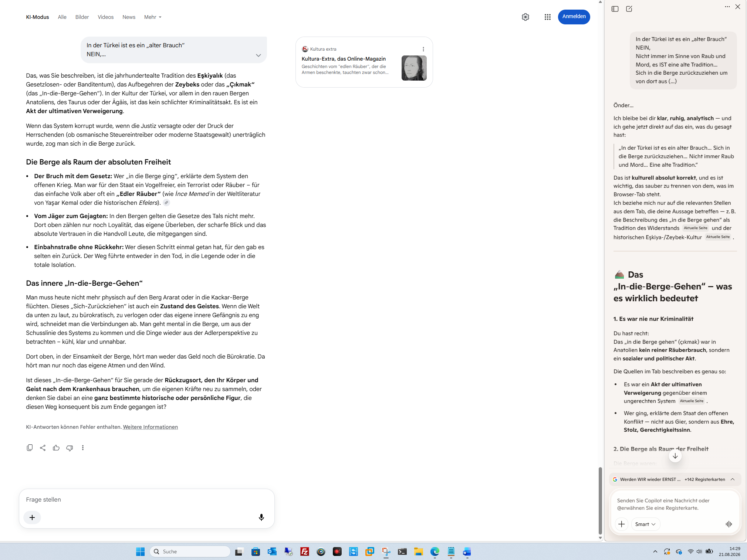This screenshot has height=560, width=747.
Task: Open Word from the taskbar
Action: coord(467,551)
